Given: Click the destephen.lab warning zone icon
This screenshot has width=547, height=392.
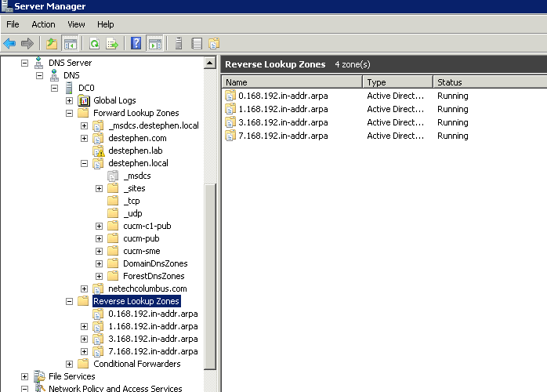Looking at the screenshot, I should (99, 151).
